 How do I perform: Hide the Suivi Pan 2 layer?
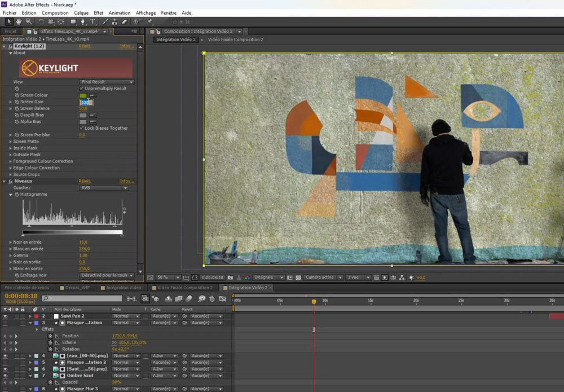pyautogui.click(x=5, y=316)
